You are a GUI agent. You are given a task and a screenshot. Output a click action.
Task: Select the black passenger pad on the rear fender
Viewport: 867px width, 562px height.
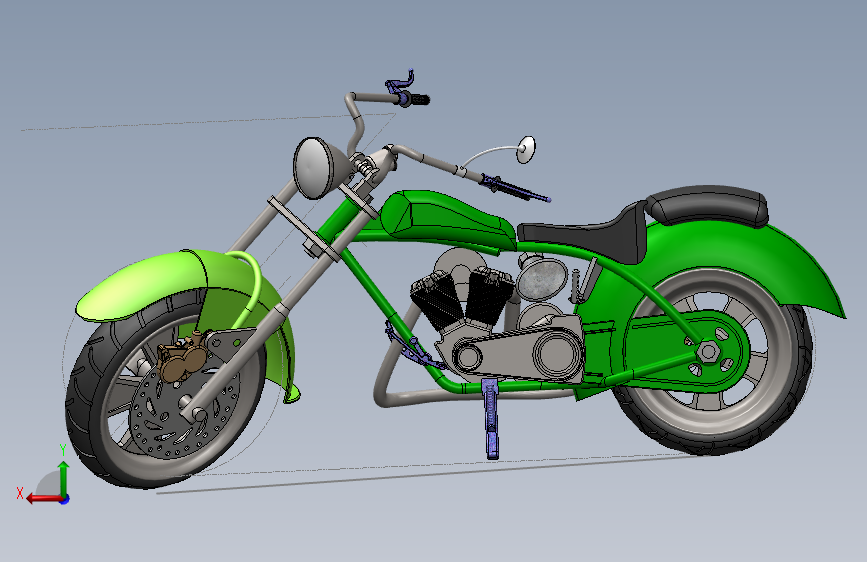[708, 205]
